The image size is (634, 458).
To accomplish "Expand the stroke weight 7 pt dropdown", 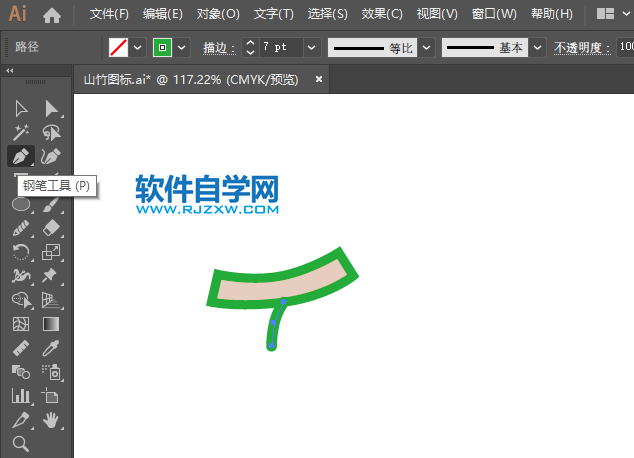I will [311, 47].
